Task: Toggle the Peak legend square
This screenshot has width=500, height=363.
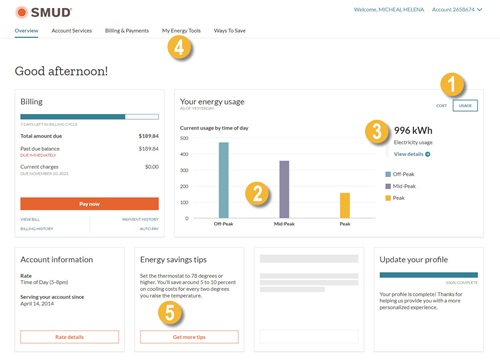Action: [x=388, y=198]
